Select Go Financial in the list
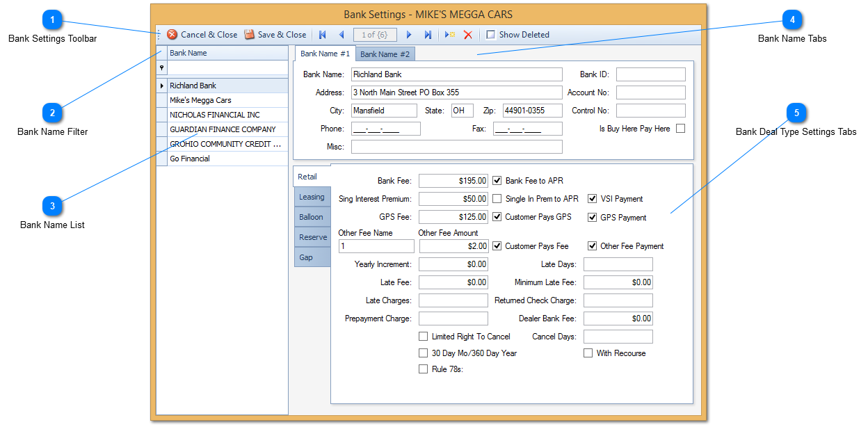This screenshot has width=868, height=427. pyautogui.click(x=227, y=159)
